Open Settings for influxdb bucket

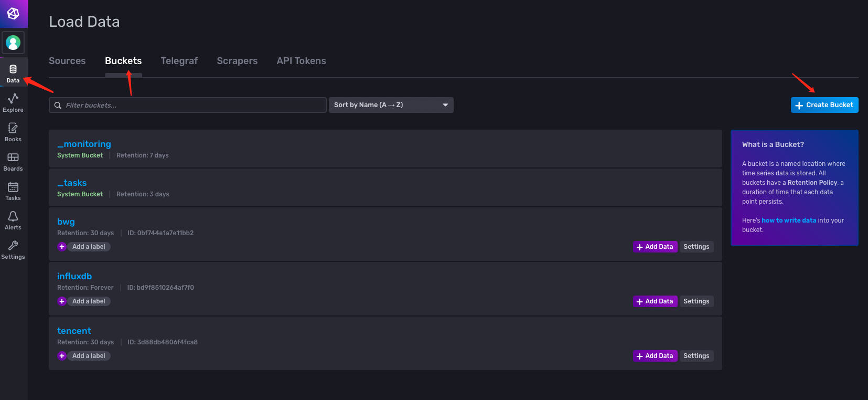(696, 301)
